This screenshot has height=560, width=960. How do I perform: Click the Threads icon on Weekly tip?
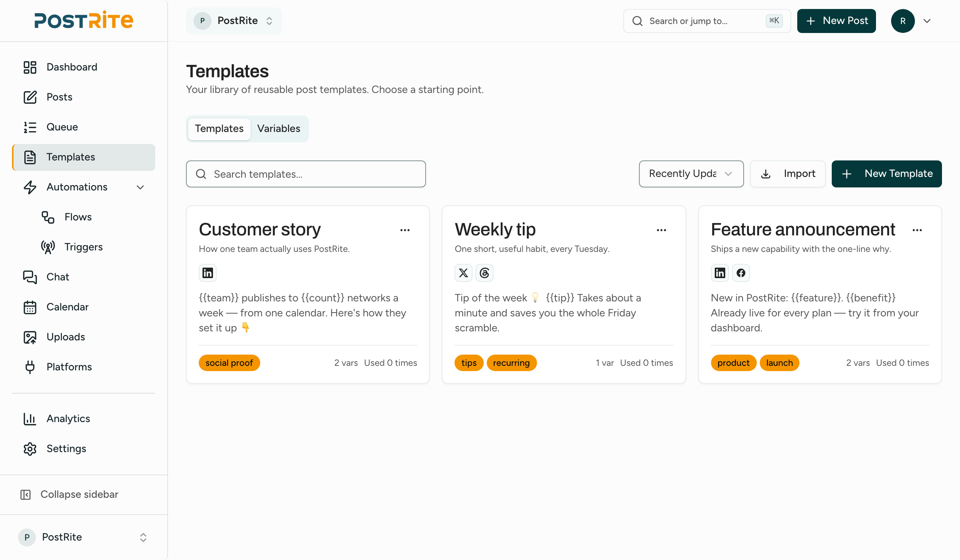point(484,273)
